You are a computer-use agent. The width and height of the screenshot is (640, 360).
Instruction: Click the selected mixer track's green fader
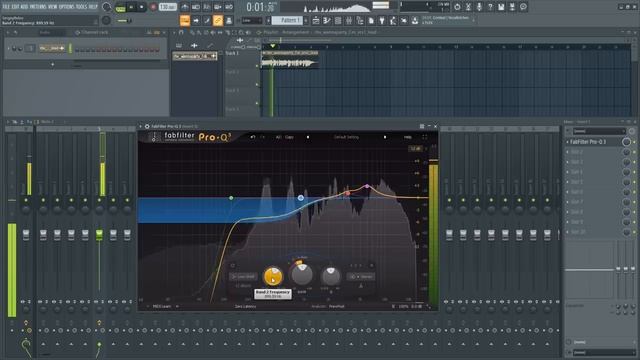click(99, 234)
